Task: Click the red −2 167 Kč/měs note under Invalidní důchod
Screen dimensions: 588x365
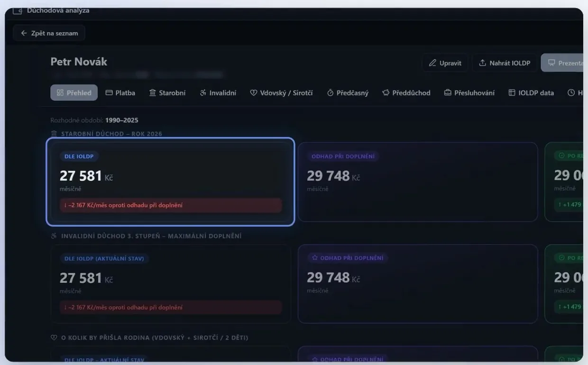Action: click(171, 307)
